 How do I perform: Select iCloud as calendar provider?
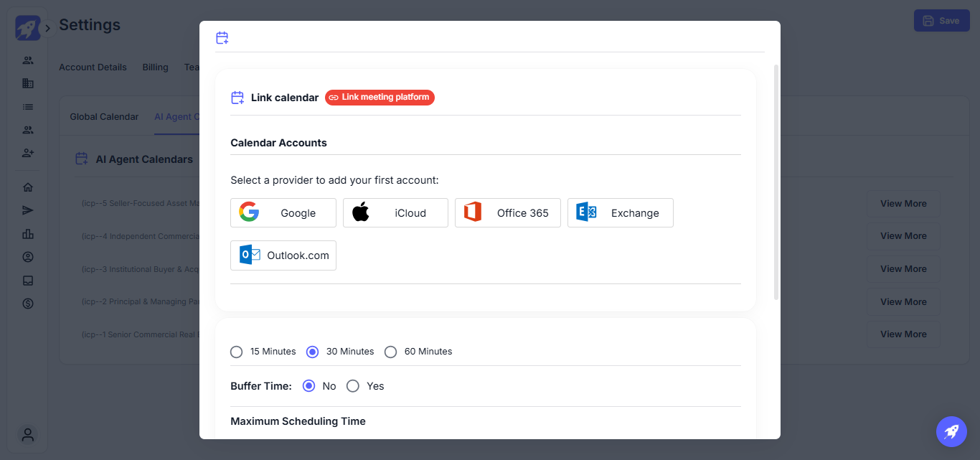tap(395, 213)
